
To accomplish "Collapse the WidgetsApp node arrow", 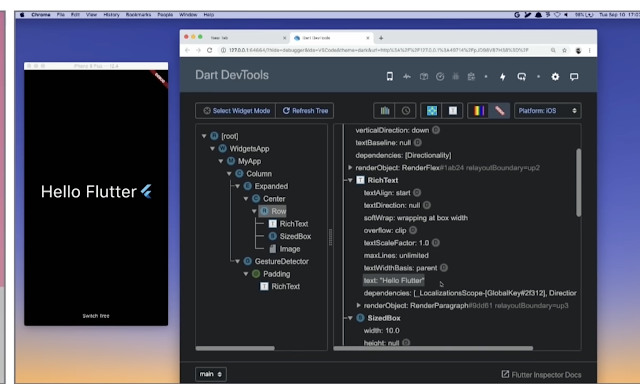I will point(212,149).
